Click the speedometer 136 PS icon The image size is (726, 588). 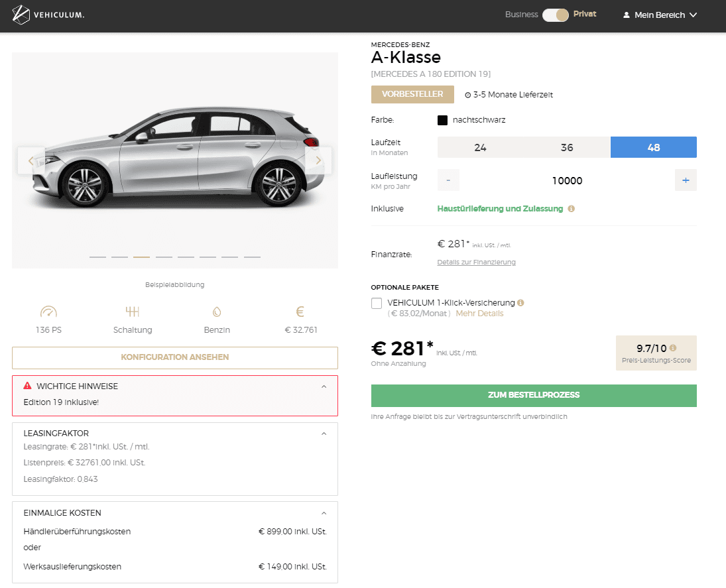tap(48, 312)
